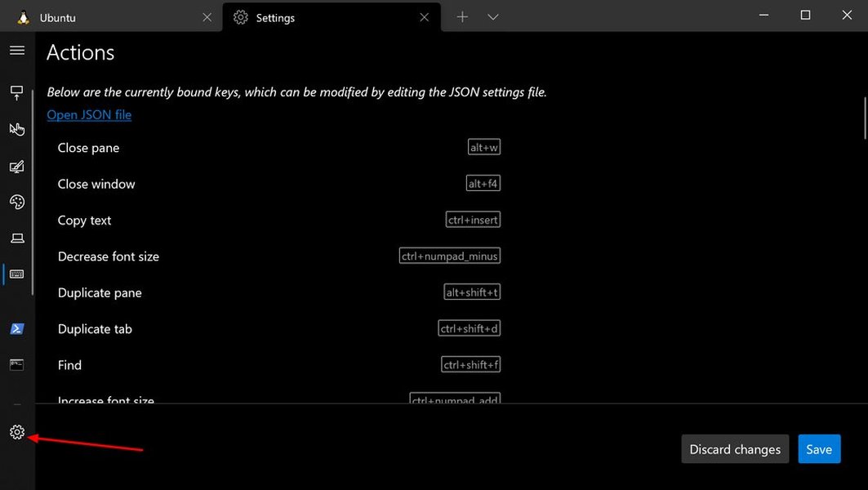Open the Windows PowerShell profile settings
The width and height of the screenshot is (868, 490).
point(17,327)
